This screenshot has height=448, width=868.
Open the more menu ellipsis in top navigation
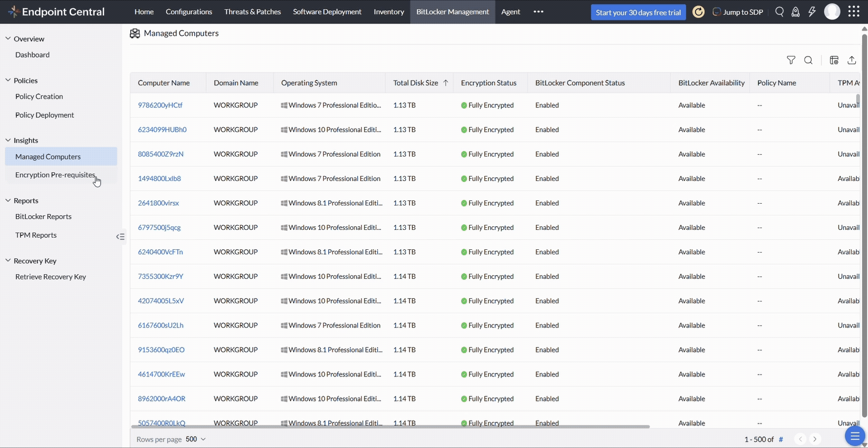[x=538, y=12]
